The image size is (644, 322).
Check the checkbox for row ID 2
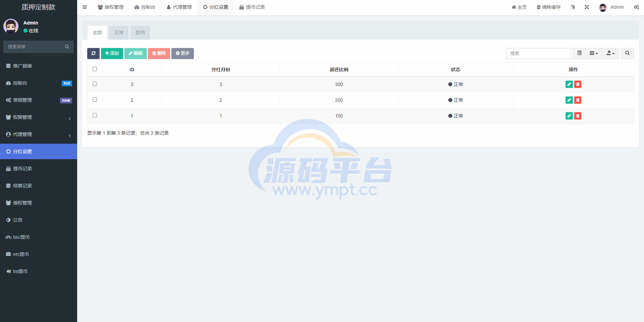pos(95,100)
